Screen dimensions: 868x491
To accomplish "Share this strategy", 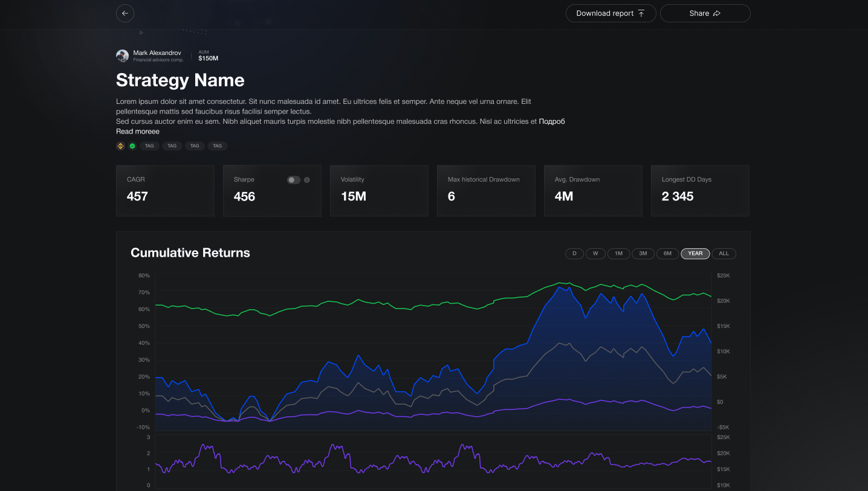I will (x=705, y=13).
